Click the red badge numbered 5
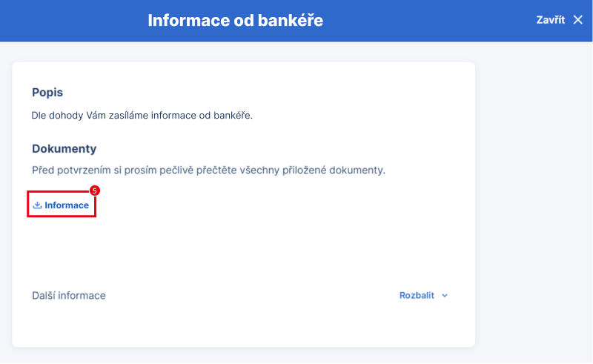 coord(95,191)
